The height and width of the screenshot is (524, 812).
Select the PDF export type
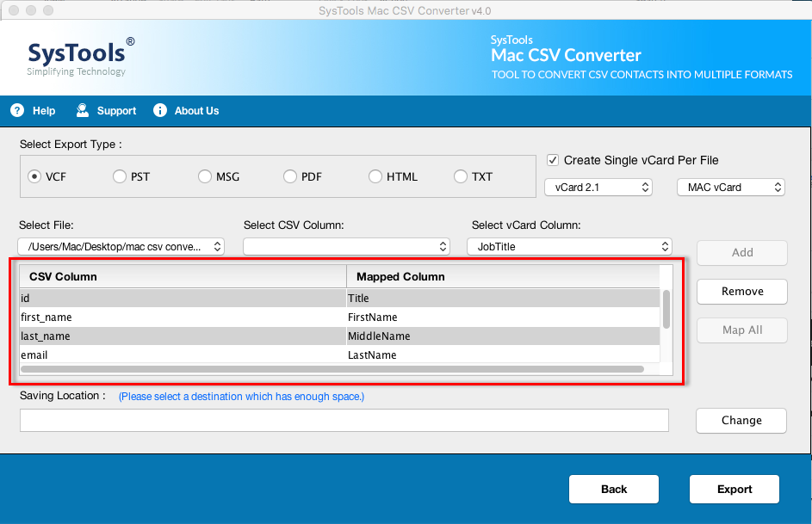point(290,176)
